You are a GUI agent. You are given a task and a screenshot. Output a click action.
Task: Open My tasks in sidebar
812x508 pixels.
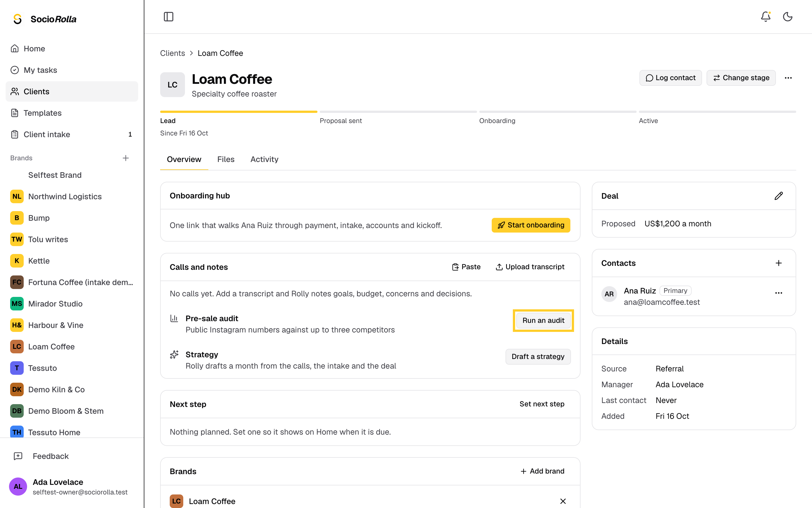pos(72,70)
